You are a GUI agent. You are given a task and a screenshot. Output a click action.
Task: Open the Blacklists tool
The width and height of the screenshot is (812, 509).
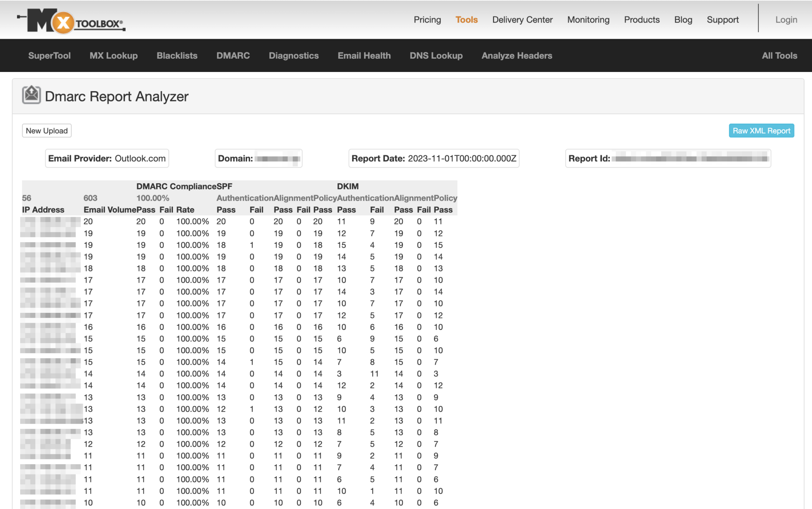pyautogui.click(x=177, y=55)
